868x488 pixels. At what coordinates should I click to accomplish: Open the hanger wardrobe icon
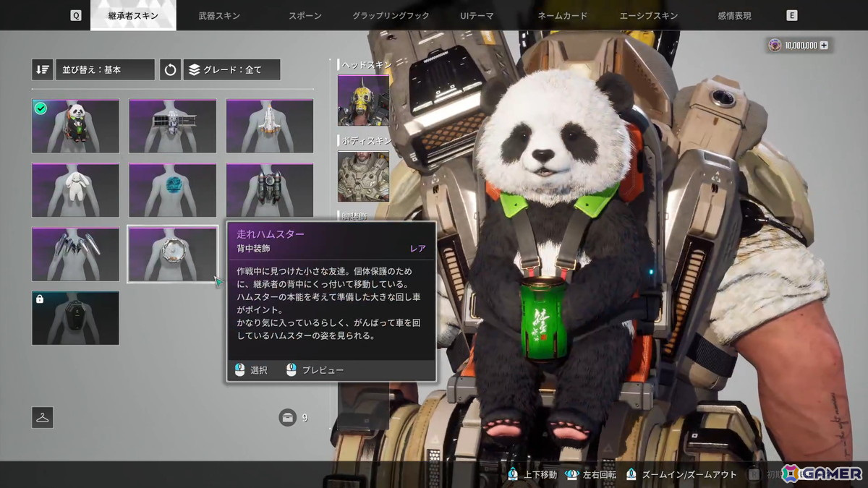(43, 417)
